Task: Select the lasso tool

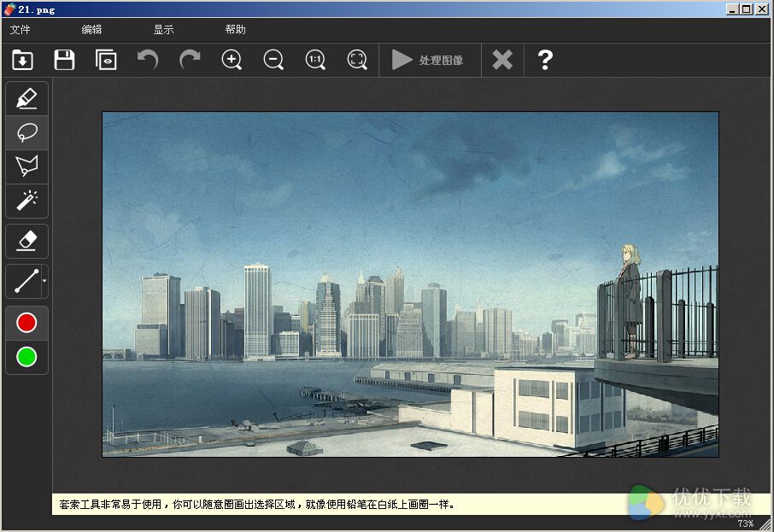Action: [26, 132]
